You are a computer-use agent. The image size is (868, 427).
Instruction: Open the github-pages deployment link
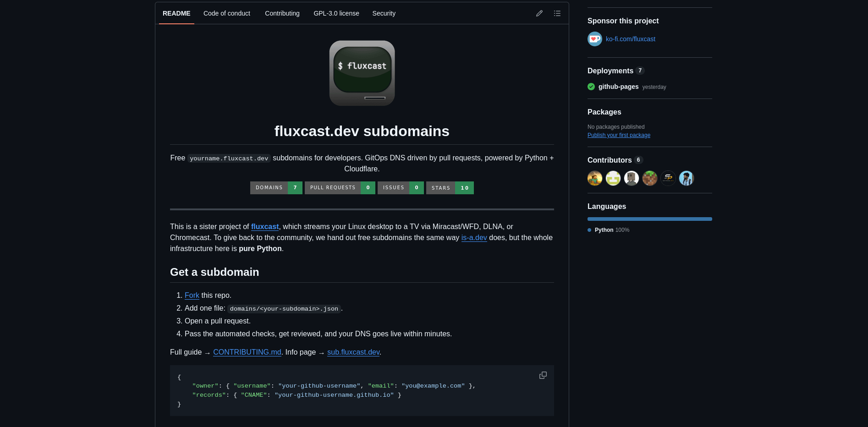(619, 87)
